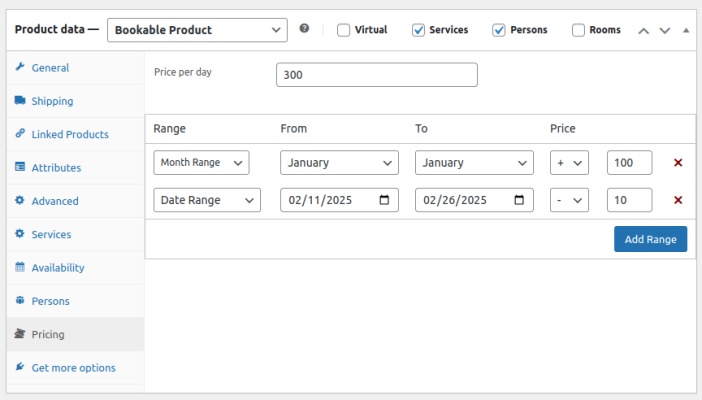Collapse the Product data panel
This screenshot has width=702, height=400.
(685, 30)
